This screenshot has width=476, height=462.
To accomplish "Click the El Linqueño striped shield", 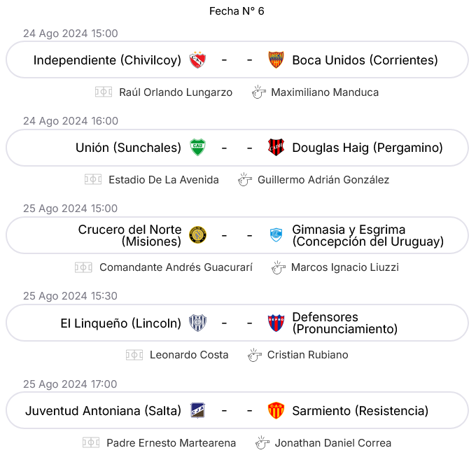I will pos(197,323).
